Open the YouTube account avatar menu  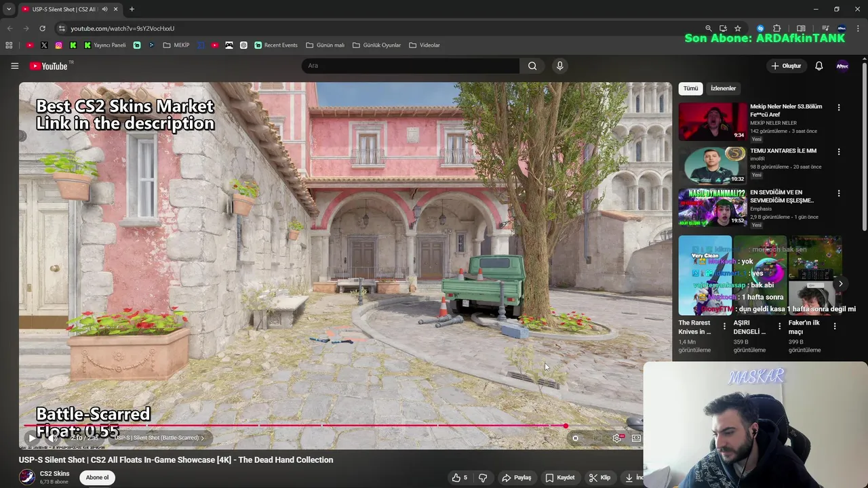842,66
